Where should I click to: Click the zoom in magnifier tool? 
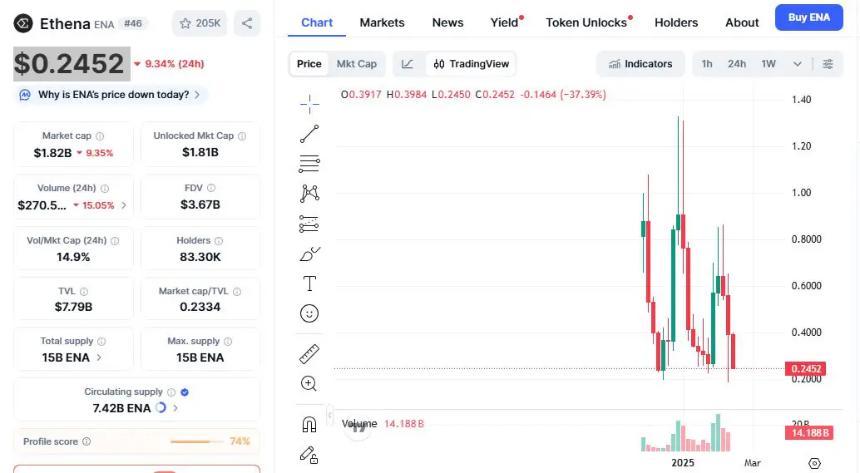(x=309, y=384)
